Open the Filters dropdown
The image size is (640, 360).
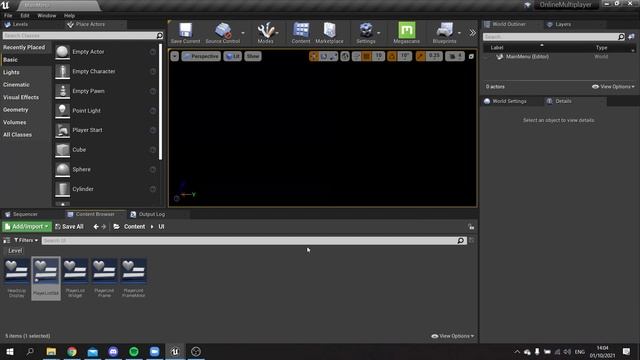26,240
